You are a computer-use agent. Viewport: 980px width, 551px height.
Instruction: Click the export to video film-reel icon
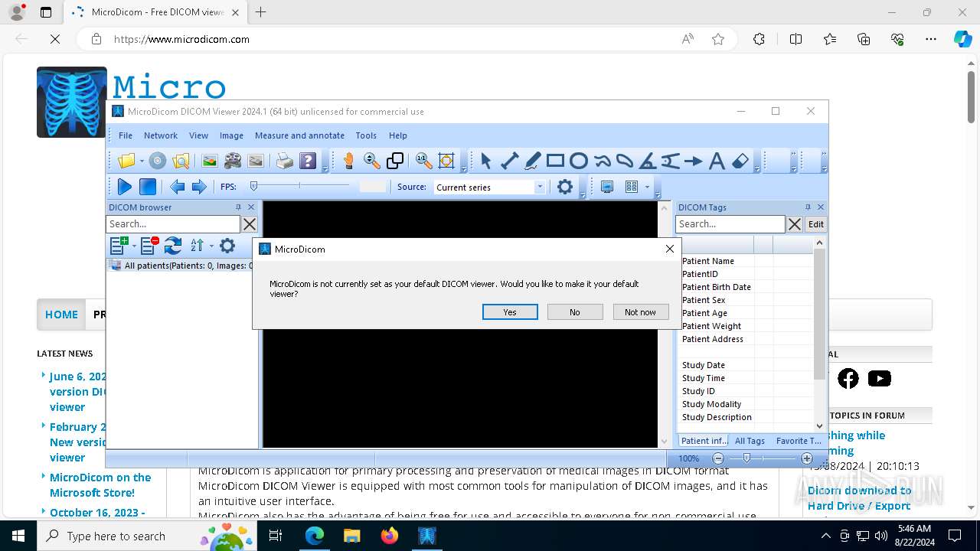point(233,161)
